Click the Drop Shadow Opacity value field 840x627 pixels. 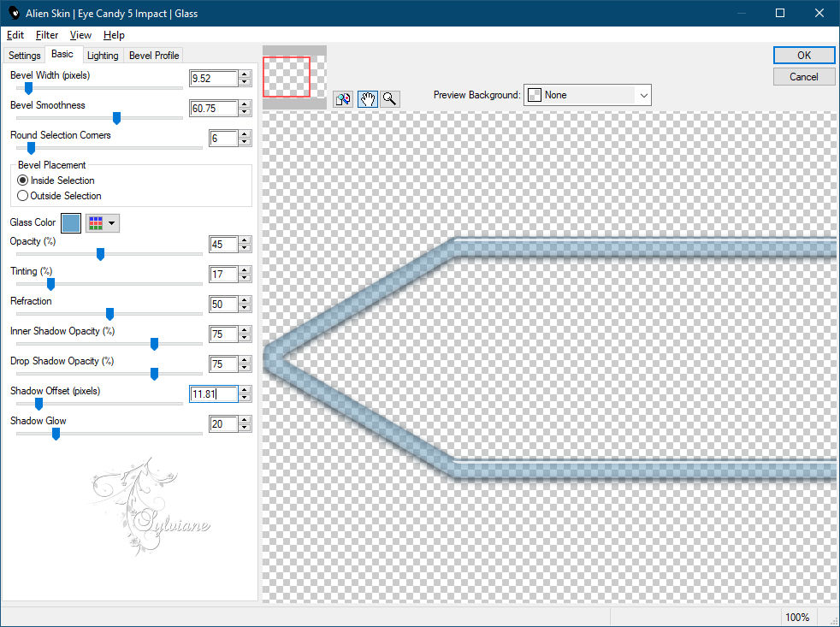point(223,364)
